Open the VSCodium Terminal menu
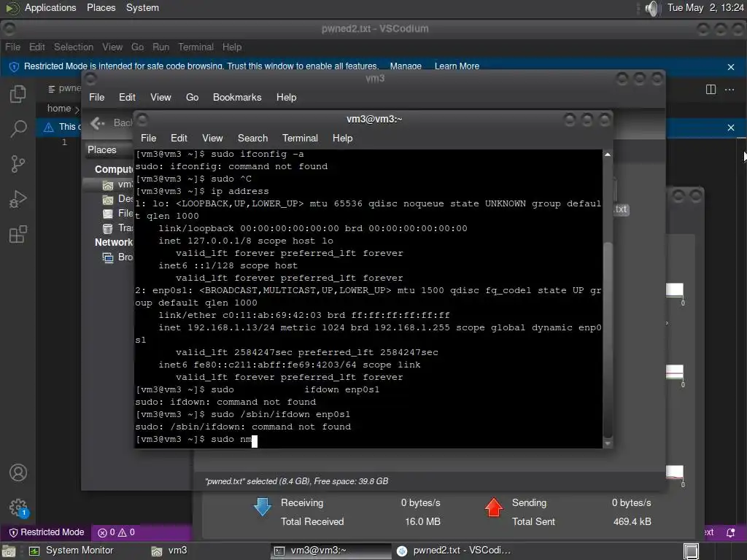This screenshot has width=747, height=560. click(x=196, y=47)
